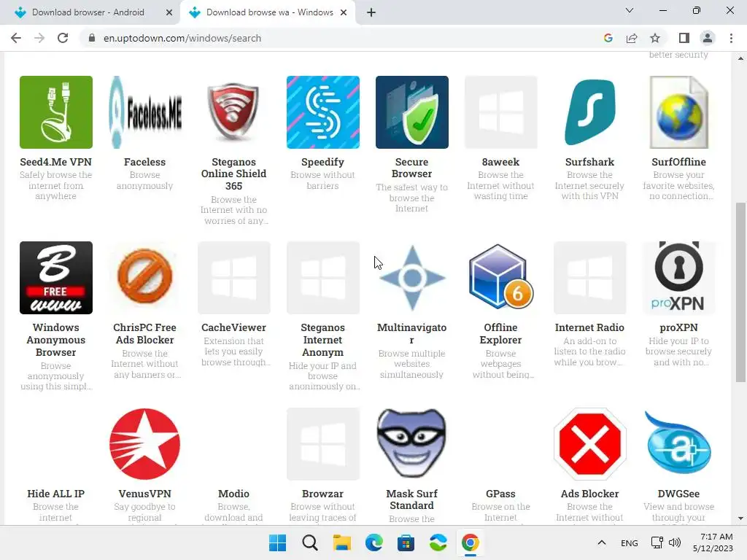Go back to the previous page
This screenshot has height=560, width=747.
(16, 38)
